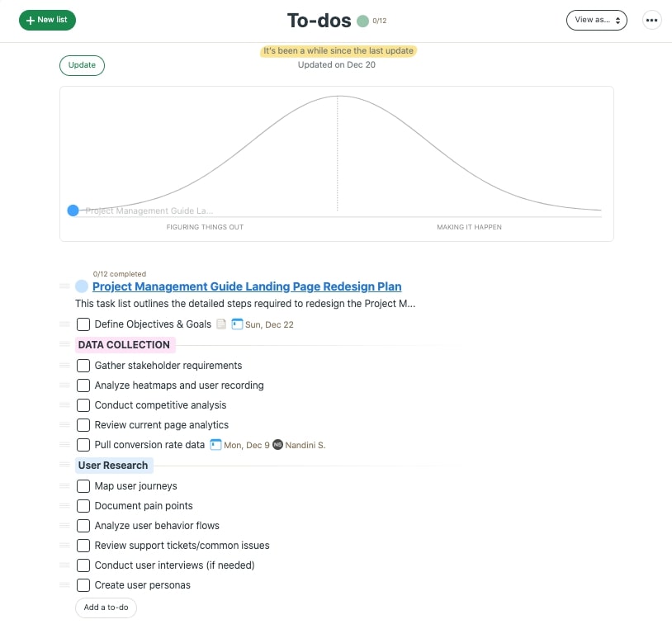Tick the "Create user personas" checkbox
This screenshot has height=629, width=672.
(83, 585)
